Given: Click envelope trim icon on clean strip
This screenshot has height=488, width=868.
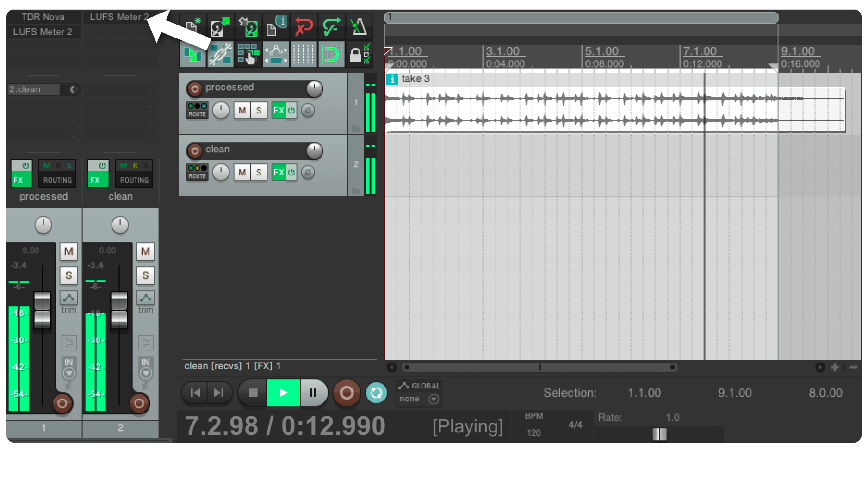Looking at the screenshot, I should coord(145,298).
